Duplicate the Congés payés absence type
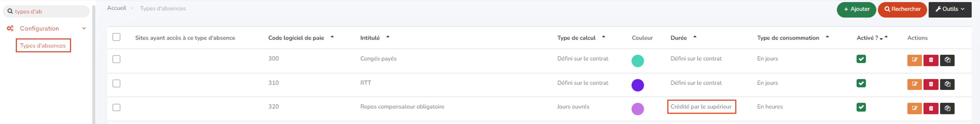 (947, 60)
